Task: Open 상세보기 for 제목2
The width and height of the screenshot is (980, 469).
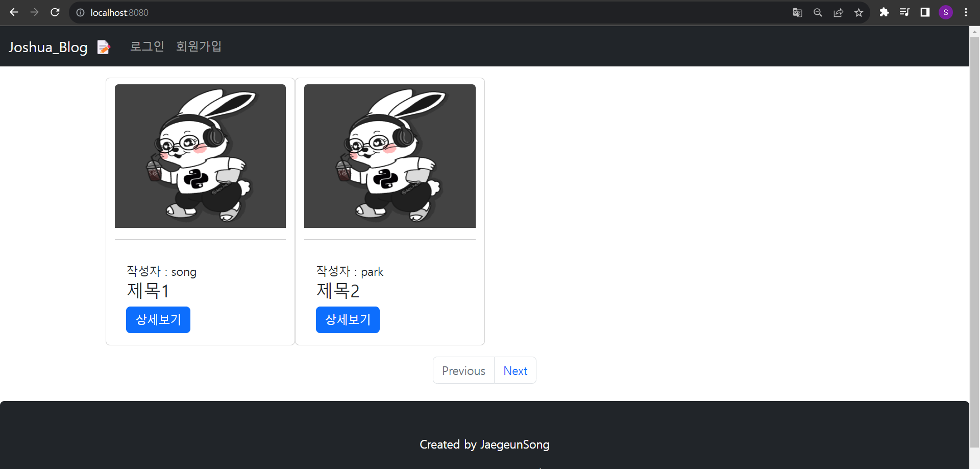Action: point(348,320)
